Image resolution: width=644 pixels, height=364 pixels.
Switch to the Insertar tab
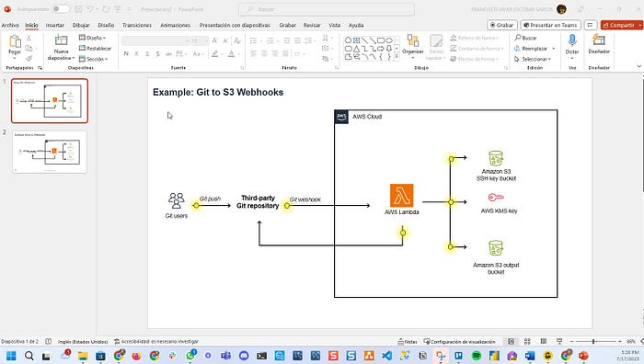pyautogui.click(x=54, y=25)
